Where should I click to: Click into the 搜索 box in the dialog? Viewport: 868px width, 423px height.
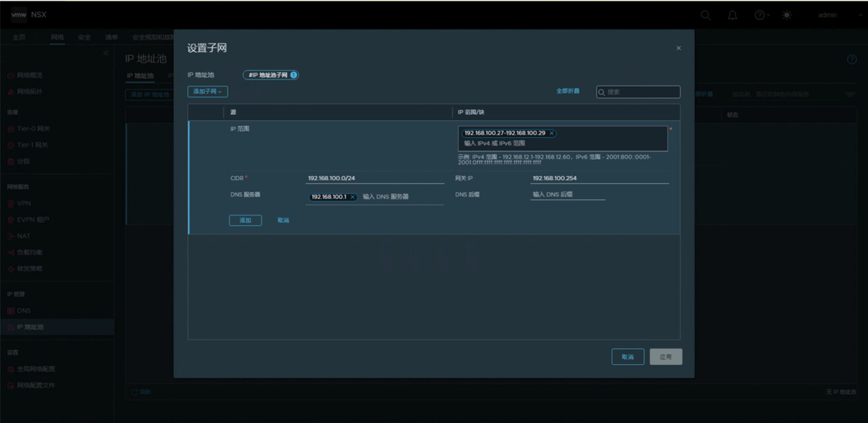point(639,92)
